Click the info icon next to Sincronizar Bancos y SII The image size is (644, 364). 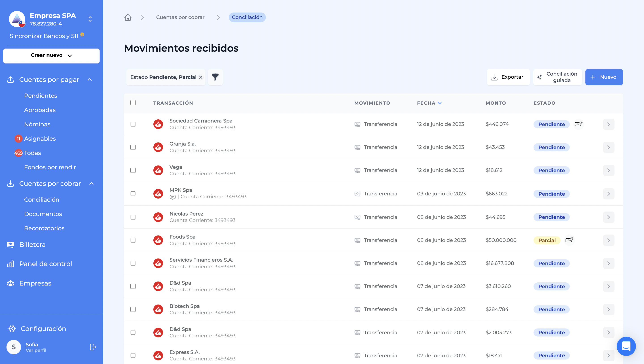tap(83, 34)
